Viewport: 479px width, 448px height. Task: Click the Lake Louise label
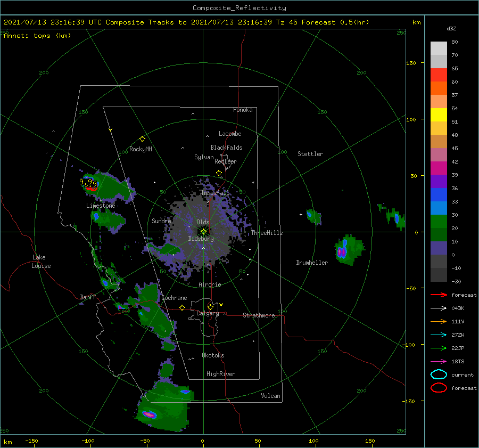coord(41,262)
